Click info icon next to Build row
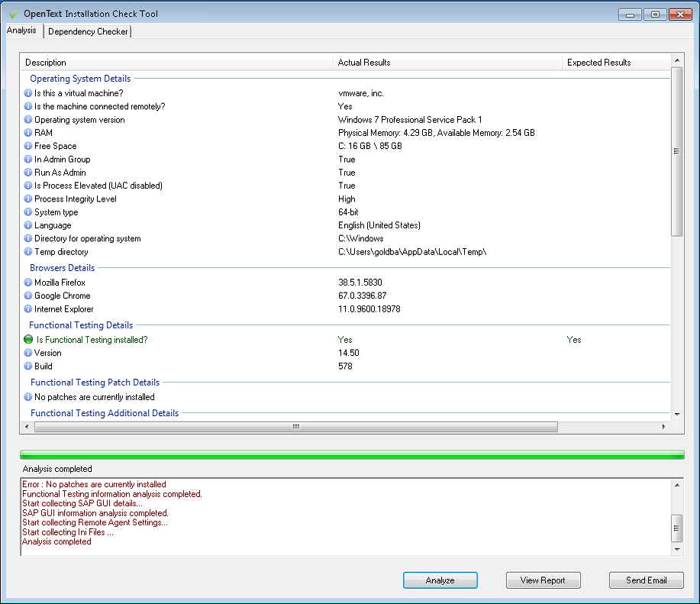The height and width of the screenshot is (604, 700). pyautogui.click(x=28, y=367)
